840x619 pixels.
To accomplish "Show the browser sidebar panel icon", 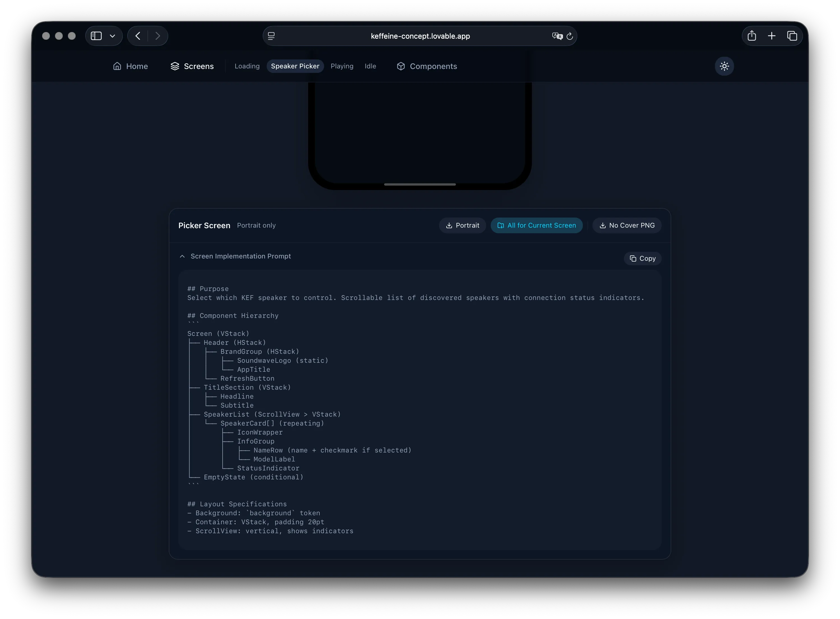I will point(97,36).
